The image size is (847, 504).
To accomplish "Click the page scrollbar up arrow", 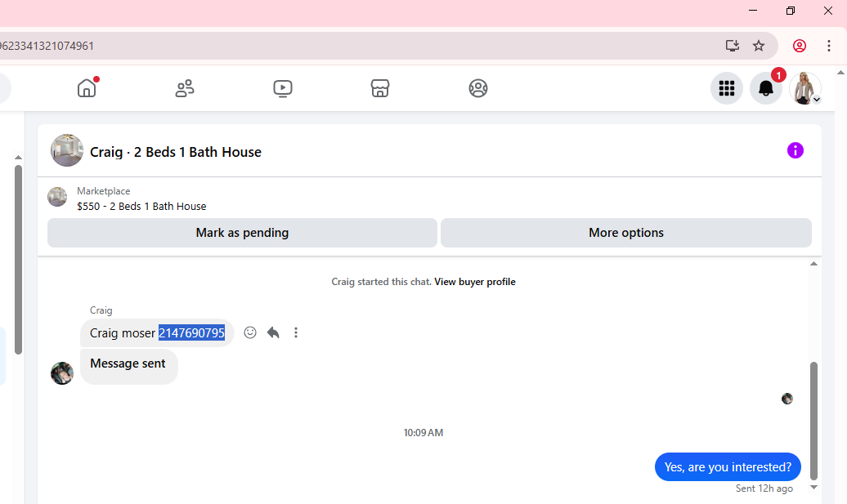I will pyautogui.click(x=840, y=73).
